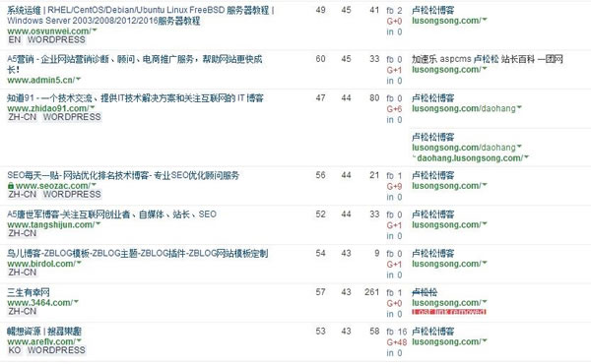The width and height of the screenshot is (591, 364).
Task: Open the www.osyunwei.com/ URL link
Action: [x=49, y=30]
